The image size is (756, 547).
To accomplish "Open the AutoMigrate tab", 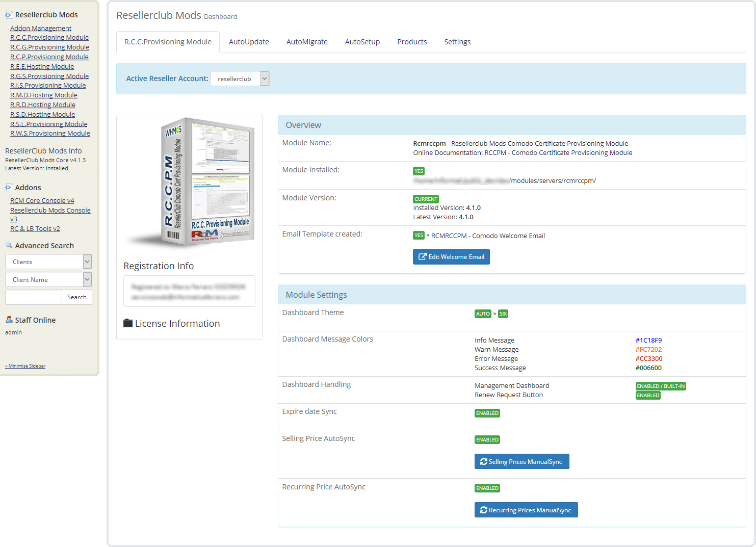I will tap(307, 42).
